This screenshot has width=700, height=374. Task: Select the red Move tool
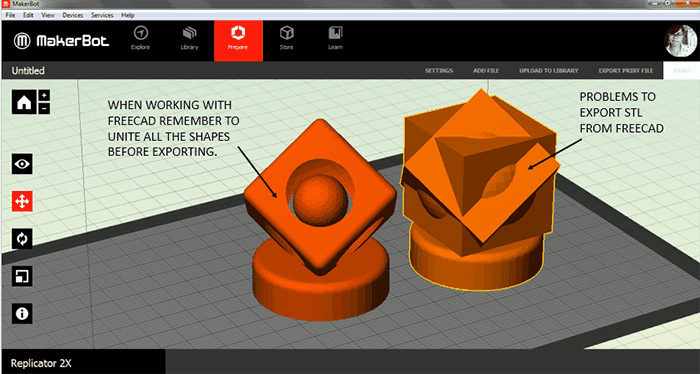(22, 202)
